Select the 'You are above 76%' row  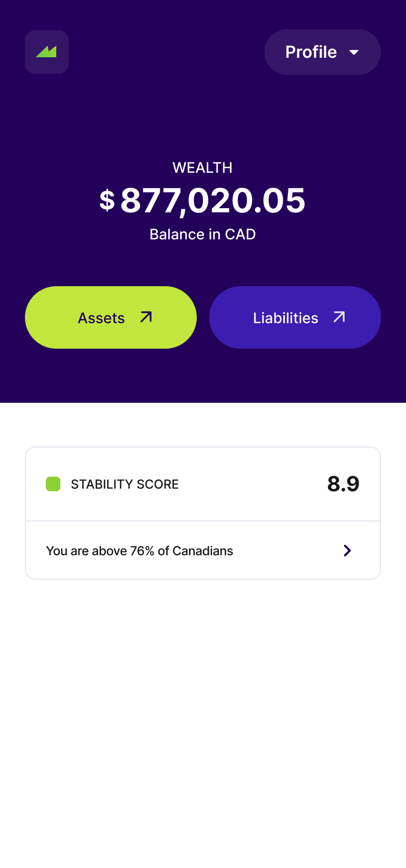[203, 551]
